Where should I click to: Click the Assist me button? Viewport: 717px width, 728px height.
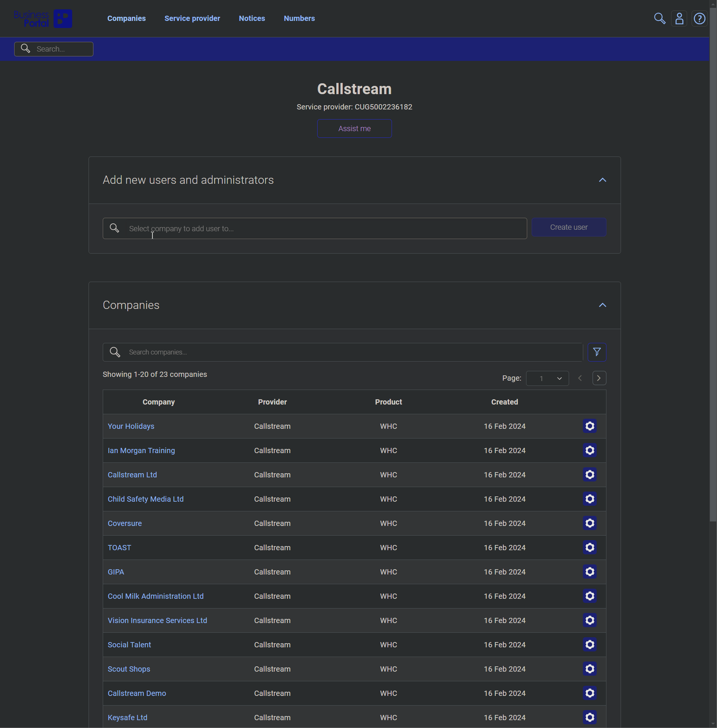tap(354, 128)
